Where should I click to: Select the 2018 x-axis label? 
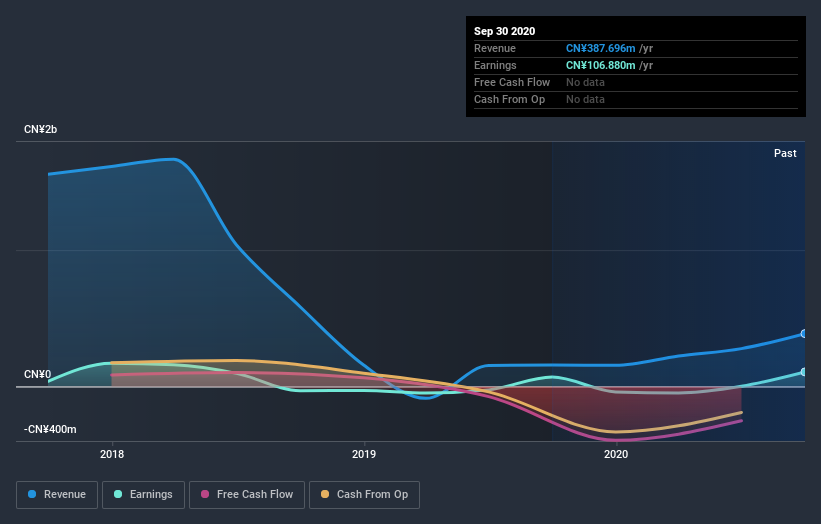coord(112,454)
